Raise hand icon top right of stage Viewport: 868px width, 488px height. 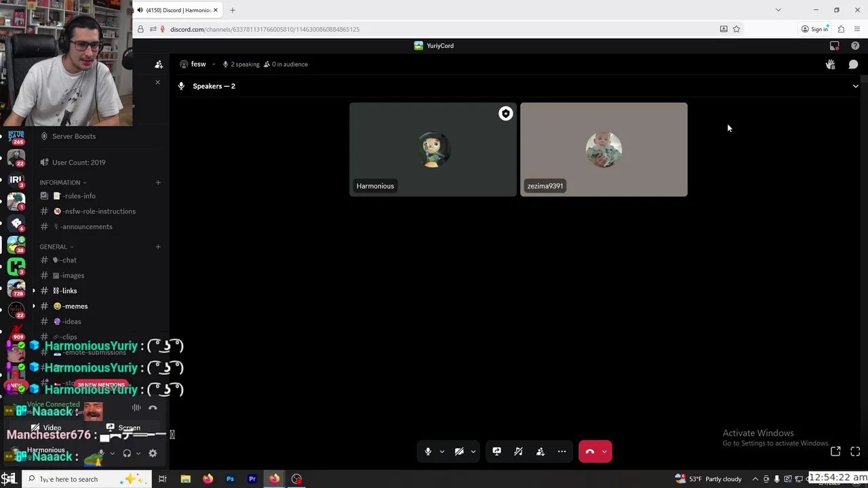[830, 64]
